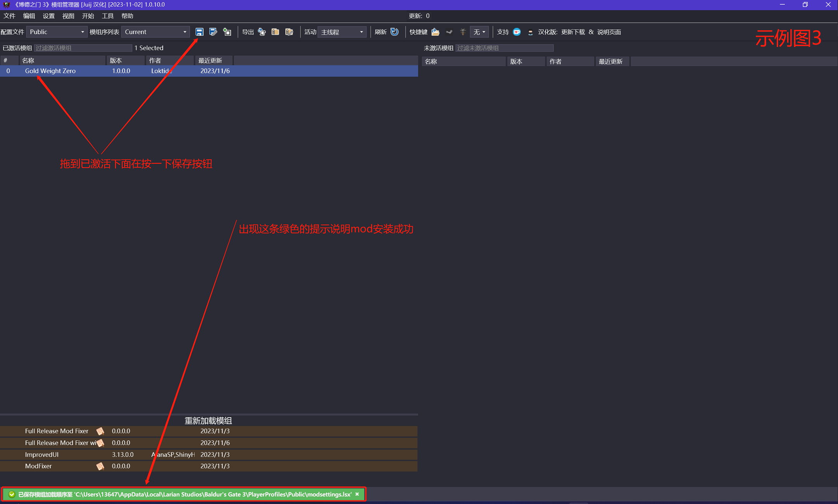Open the 设置 menu
The height and width of the screenshot is (504, 838).
pyautogui.click(x=48, y=16)
